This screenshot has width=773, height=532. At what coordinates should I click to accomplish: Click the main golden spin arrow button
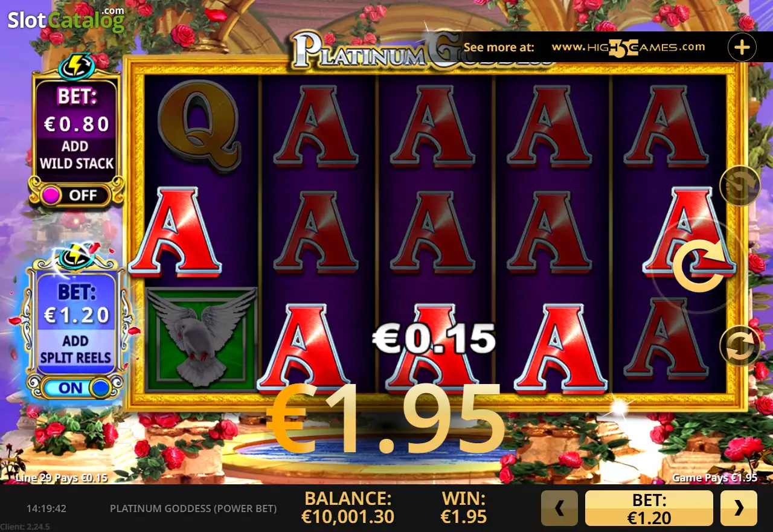click(700, 265)
